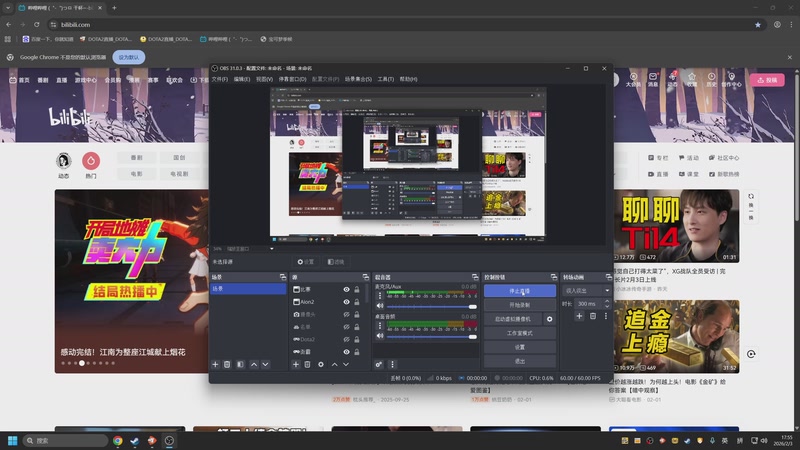Undock the Scenes panel via float icon

pos(283,277)
